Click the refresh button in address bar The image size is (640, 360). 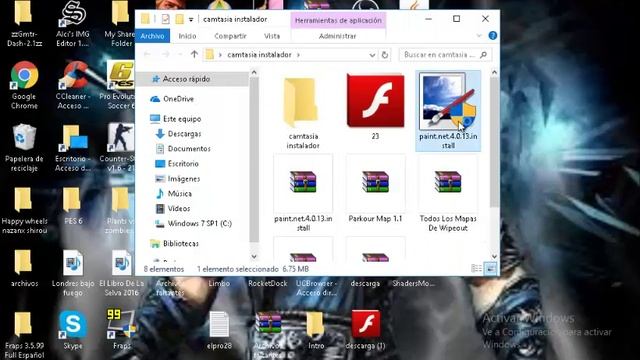(384, 55)
